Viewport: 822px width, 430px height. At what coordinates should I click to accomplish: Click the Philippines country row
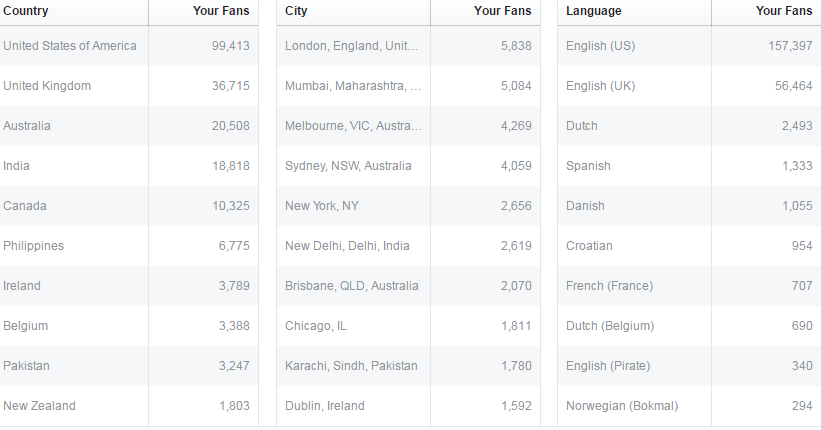pos(129,246)
